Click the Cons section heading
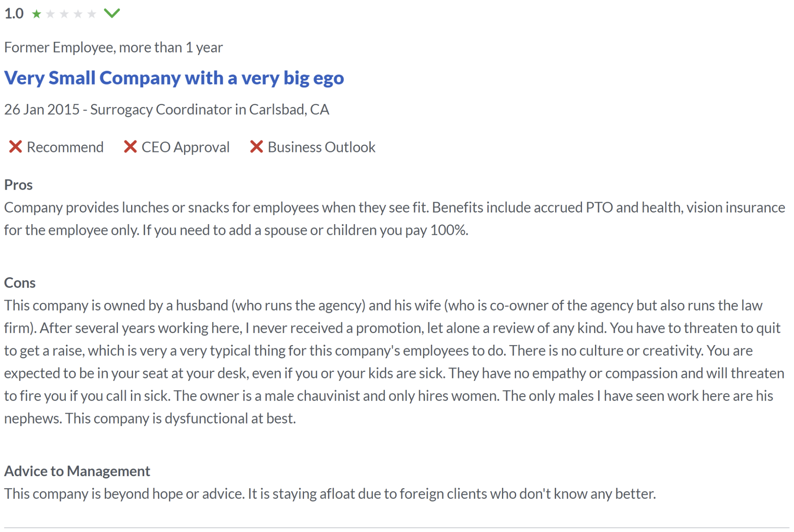This screenshot has height=532, width=794. (20, 283)
